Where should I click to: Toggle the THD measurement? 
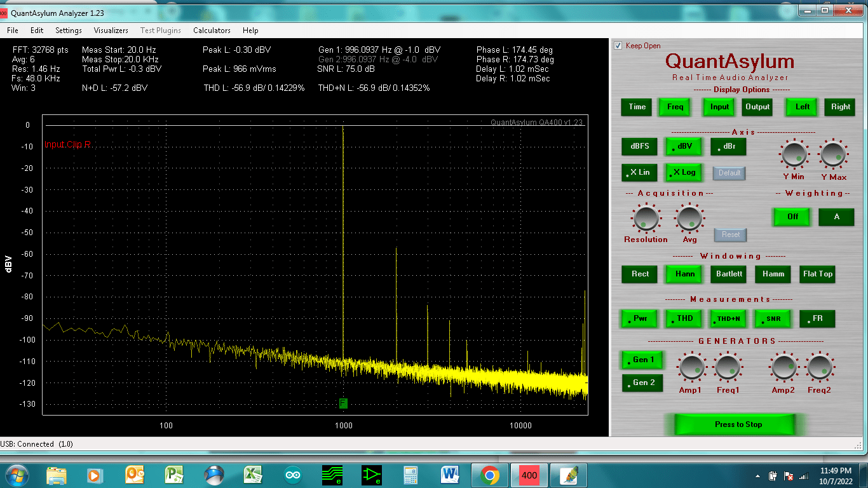point(684,318)
